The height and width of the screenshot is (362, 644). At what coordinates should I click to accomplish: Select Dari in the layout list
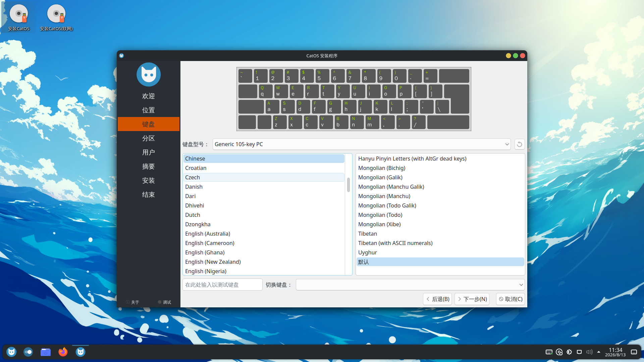coord(264,196)
